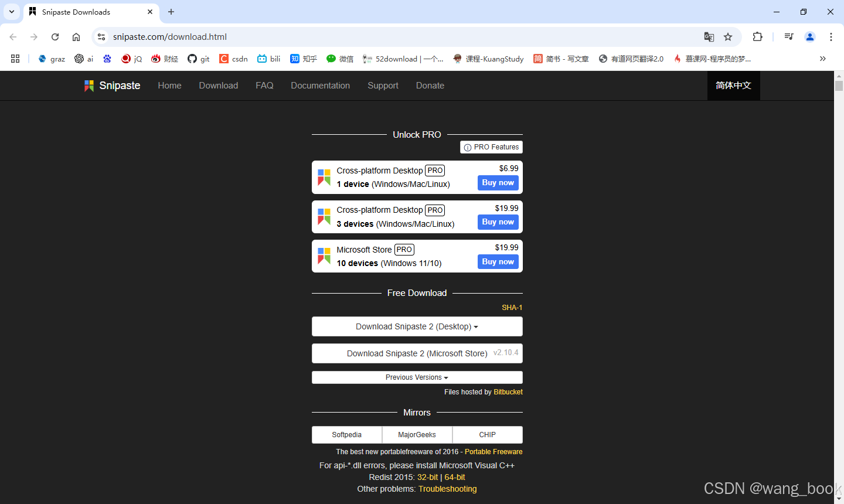Reload the page with refresh icon
844x504 pixels.
pyautogui.click(x=55, y=37)
